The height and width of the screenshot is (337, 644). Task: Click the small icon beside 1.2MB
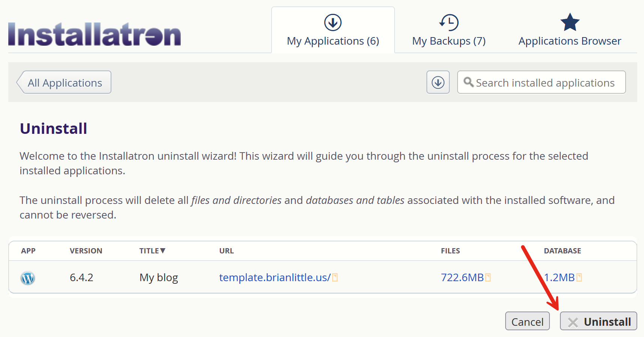pos(579,277)
